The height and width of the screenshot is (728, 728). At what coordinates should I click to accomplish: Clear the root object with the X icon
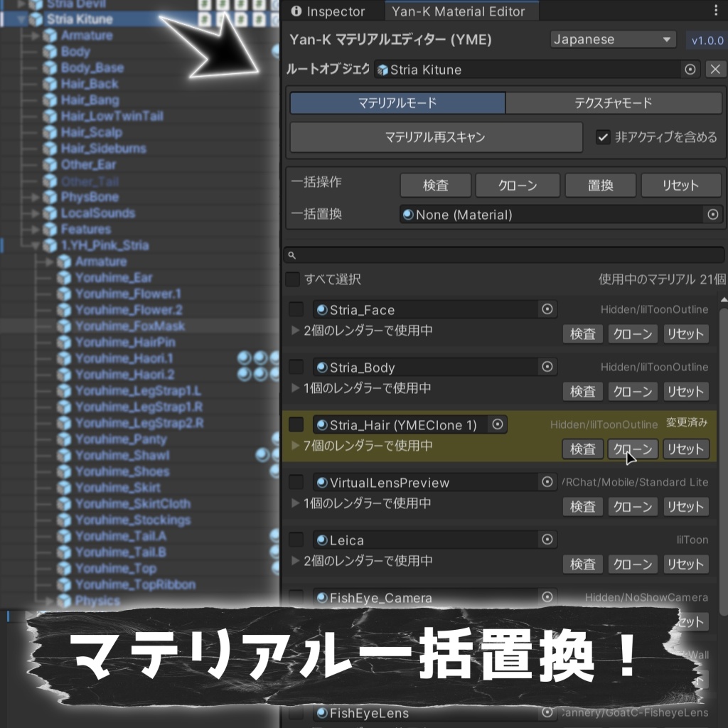point(716,70)
